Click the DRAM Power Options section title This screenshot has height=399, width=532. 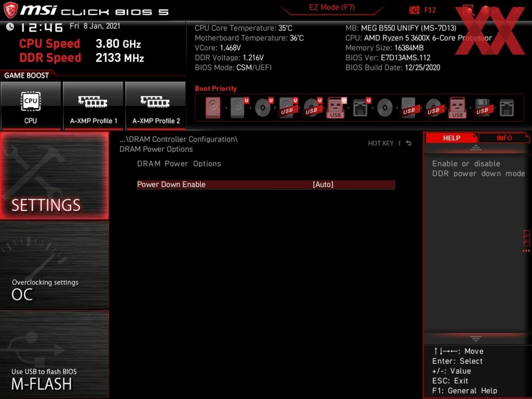click(x=179, y=164)
